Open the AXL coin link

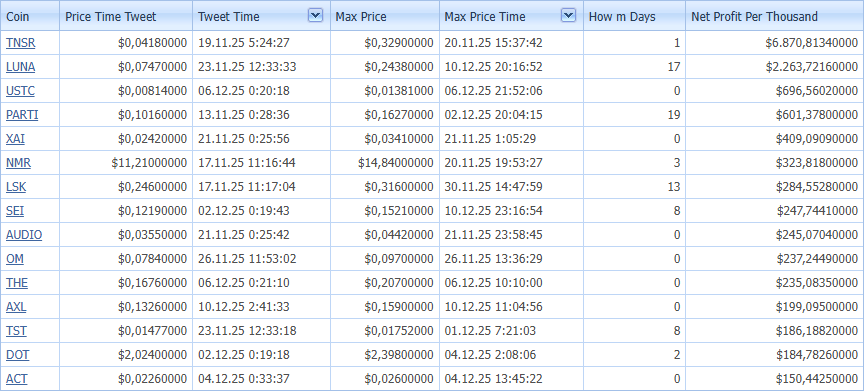[16, 307]
